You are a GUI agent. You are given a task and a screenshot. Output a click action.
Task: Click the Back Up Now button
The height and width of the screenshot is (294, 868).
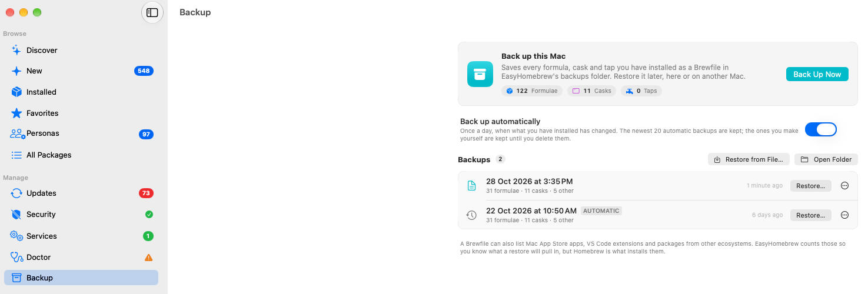817,74
